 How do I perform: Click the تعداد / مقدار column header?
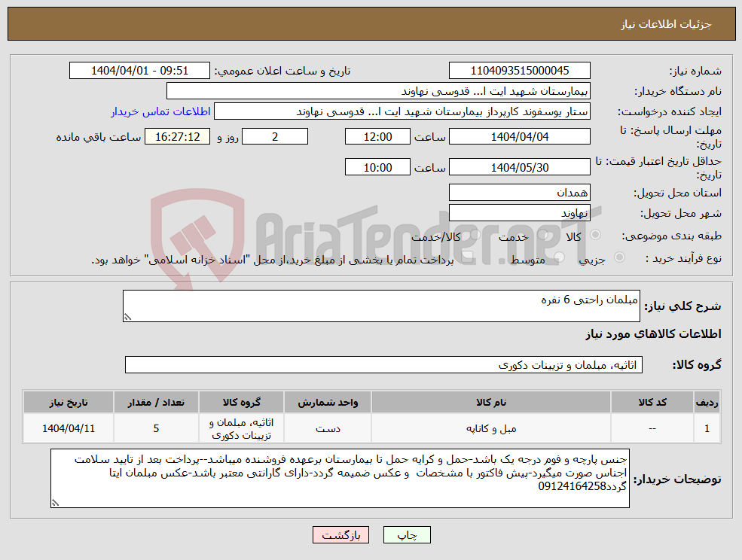pos(156,402)
